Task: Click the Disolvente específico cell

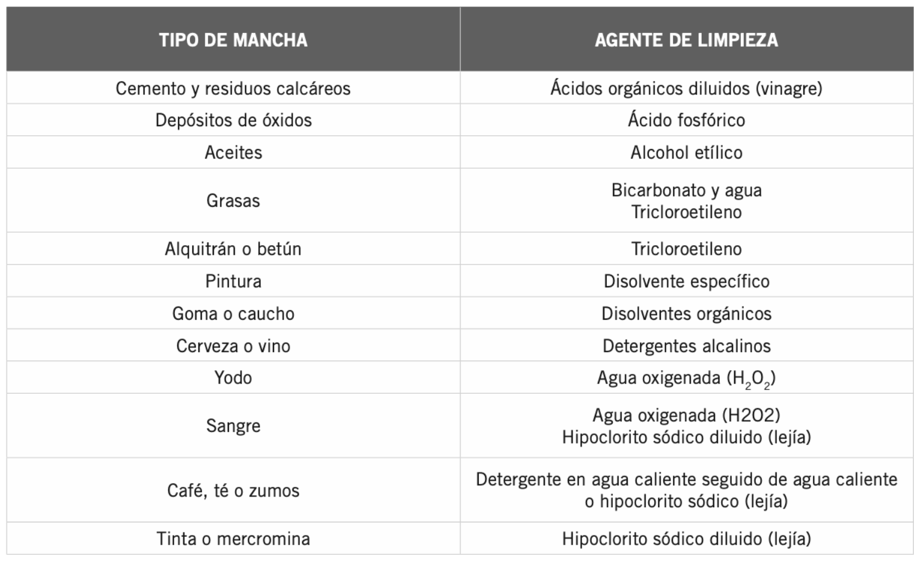Action: pos(687,281)
